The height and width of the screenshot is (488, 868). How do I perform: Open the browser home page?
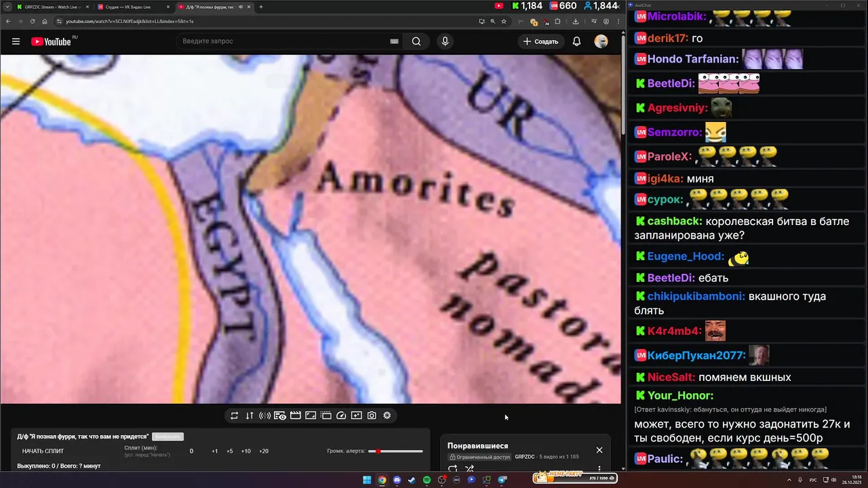click(x=44, y=21)
